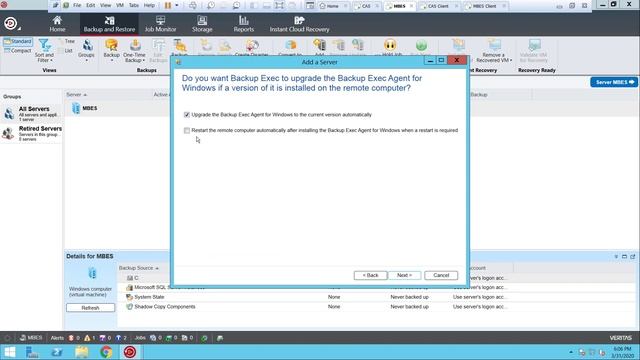Open the Reports tab

244,24
